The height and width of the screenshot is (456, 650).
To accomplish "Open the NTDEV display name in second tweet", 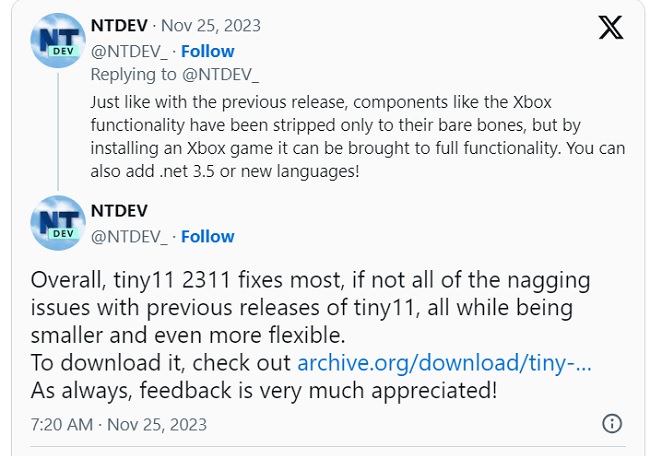I will (119, 211).
